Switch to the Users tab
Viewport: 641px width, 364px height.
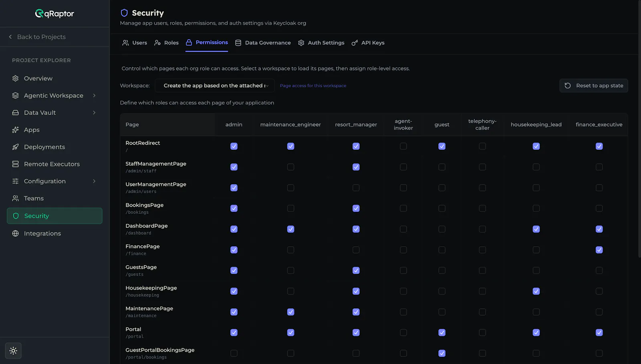coord(135,43)
